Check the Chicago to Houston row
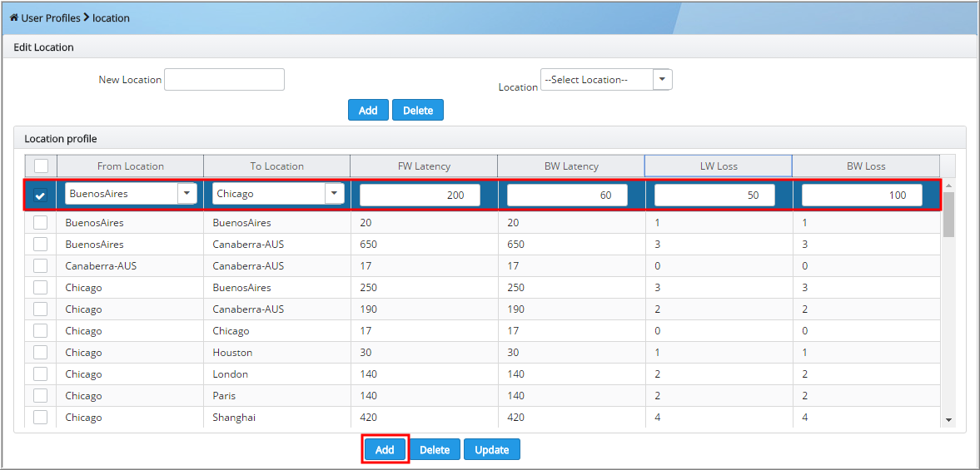Viewport: 980px width, 470px height. (41, 353)
